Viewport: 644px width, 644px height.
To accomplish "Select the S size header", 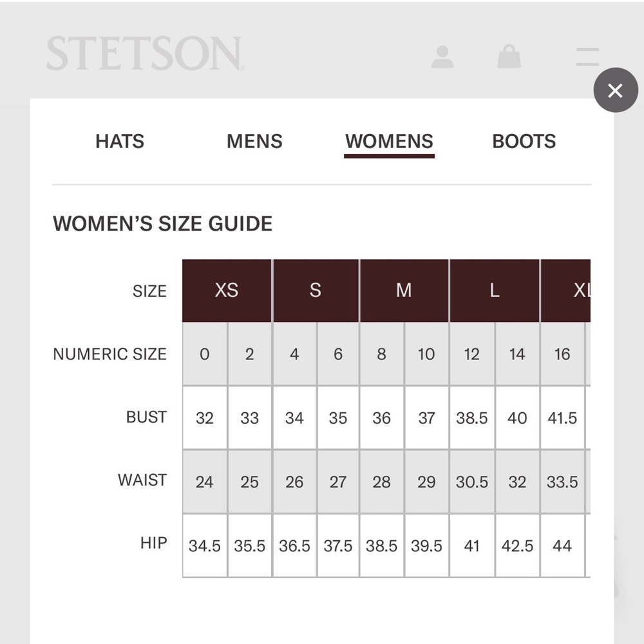I will click(x=316, y=290).
